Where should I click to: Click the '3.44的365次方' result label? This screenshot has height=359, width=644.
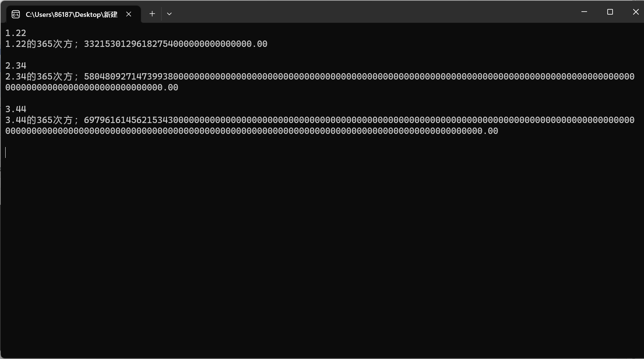coord(39,120)
